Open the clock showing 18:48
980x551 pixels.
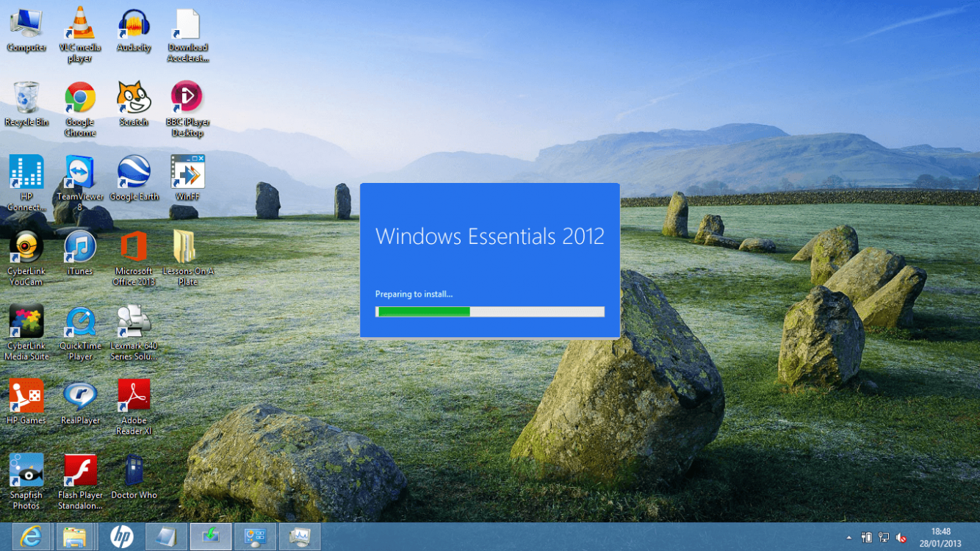[x=940, y=537]
